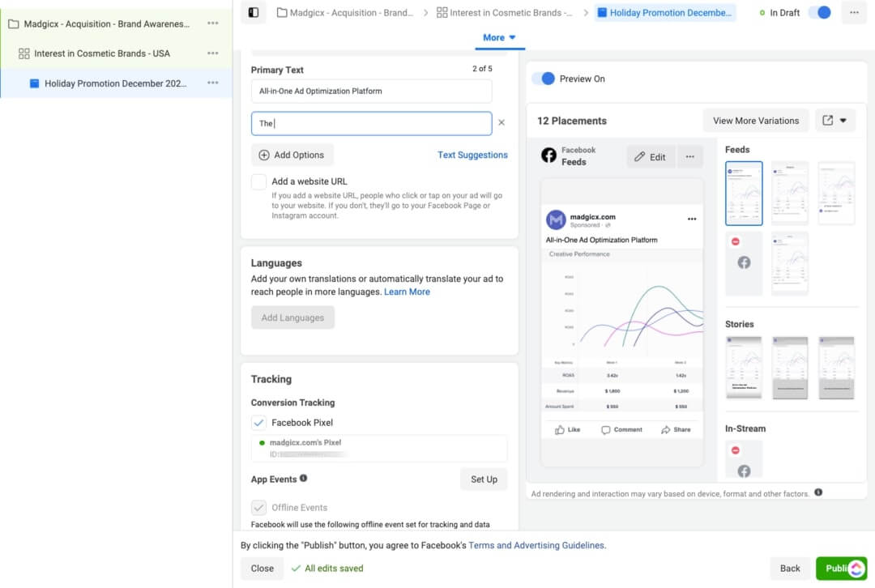Select Madgicx Acquisition campaign in tree
Viewport: 875px width, 588px height.
(x=105, y=23)
